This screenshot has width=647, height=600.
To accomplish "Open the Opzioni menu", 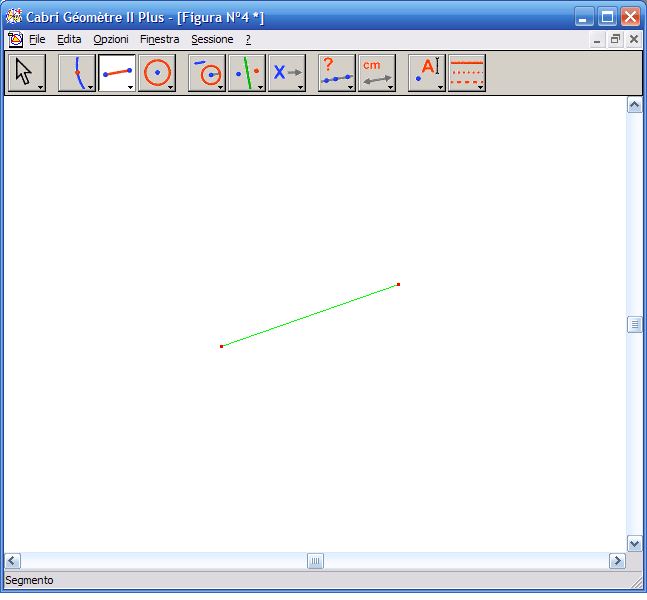I will [x=111, y=40].
